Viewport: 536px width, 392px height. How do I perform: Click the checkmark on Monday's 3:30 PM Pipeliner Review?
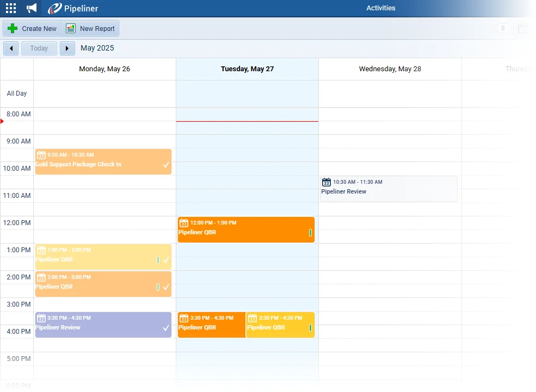pos(166,328)
